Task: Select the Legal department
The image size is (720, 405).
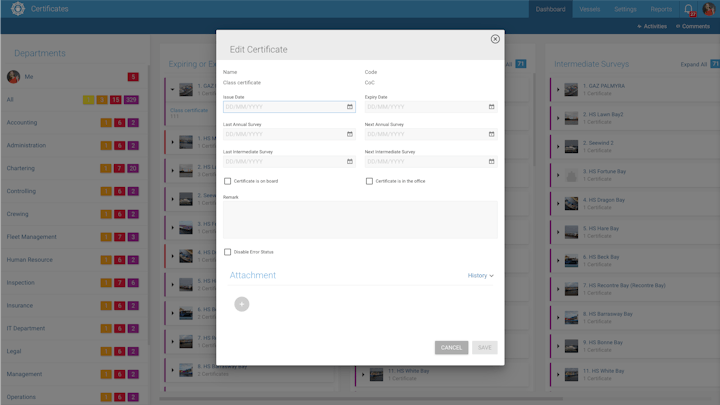Action: [x=14, y=351]
